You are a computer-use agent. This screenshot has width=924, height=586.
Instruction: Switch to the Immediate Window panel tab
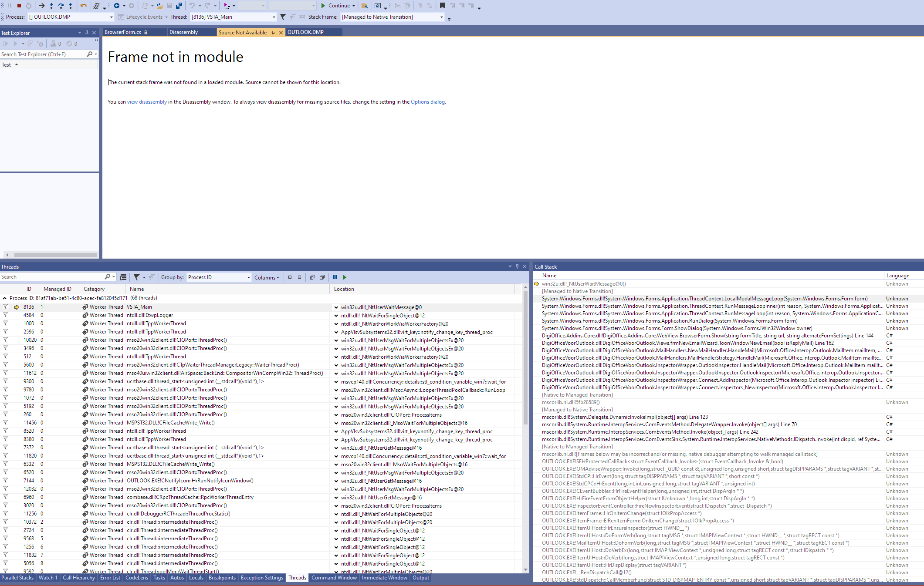[384, 578]
